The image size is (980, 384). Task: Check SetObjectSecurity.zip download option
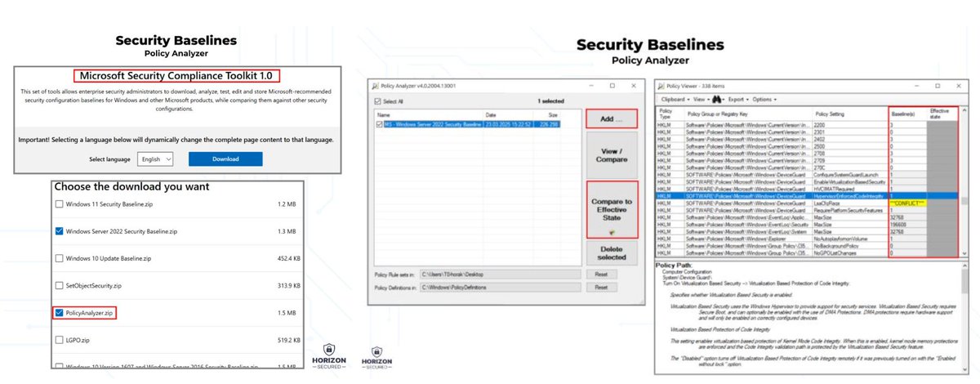click(x=59, y=286)
